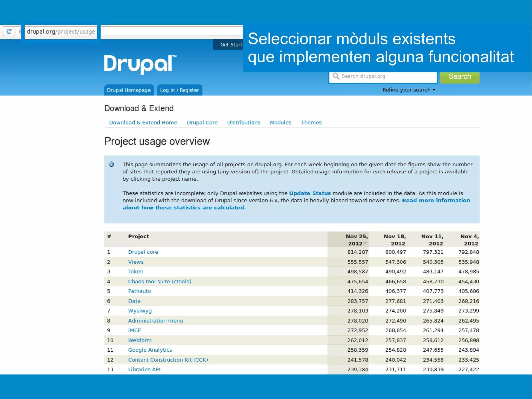Open the IMCE project link
Image resolution: width=532 pixels, height=399 pixels.
[134, 330]
